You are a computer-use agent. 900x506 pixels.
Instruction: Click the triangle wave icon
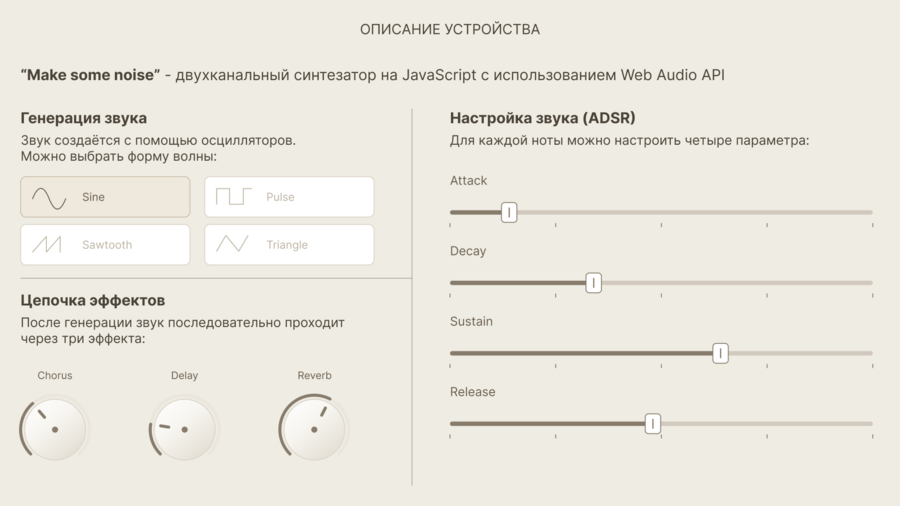(232, 244)
